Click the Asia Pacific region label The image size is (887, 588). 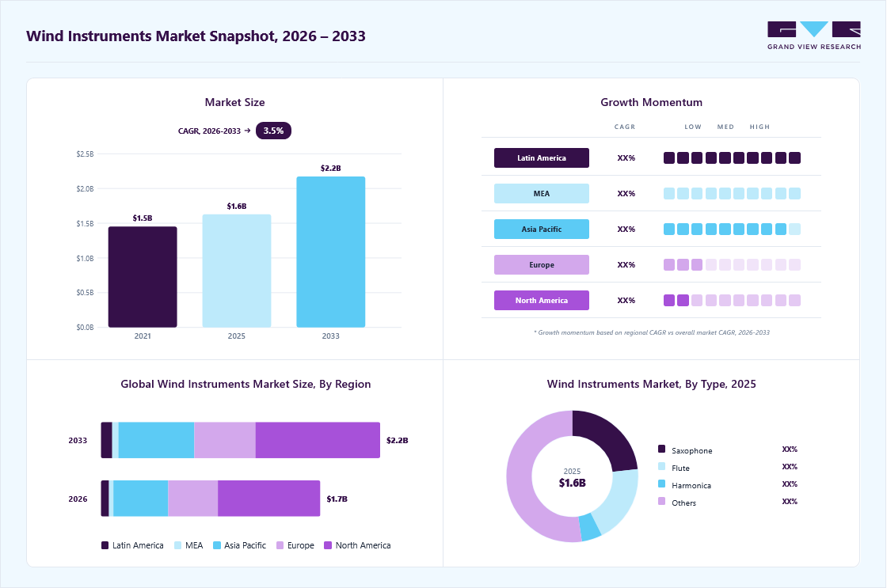542,229
